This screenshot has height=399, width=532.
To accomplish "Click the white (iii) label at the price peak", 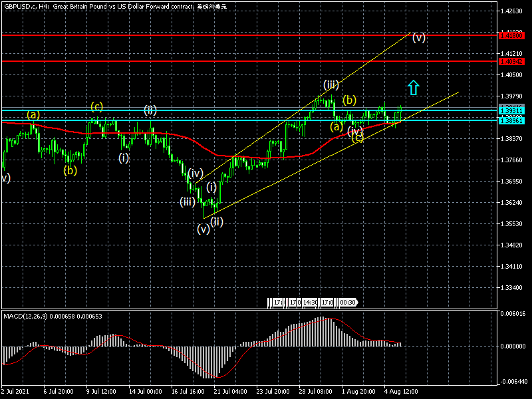I will pyautogui.click(x=331, y=84).
